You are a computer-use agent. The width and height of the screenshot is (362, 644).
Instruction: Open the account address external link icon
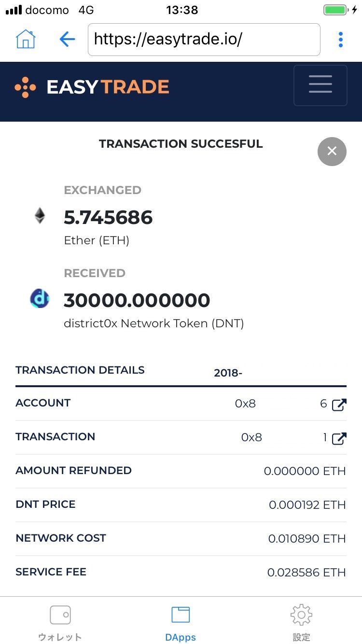pyautogui.click(x=339, y=405)
